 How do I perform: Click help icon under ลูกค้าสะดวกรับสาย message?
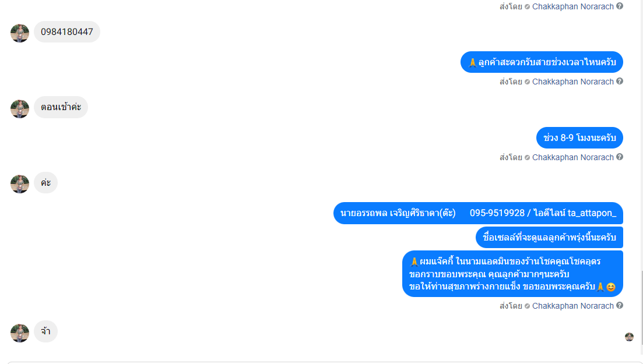[620, 81]
